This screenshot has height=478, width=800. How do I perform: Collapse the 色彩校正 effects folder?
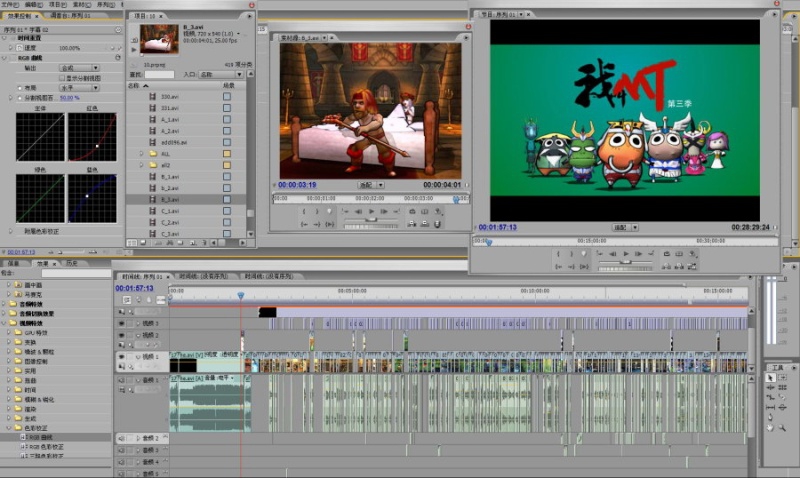coord(9,428)
